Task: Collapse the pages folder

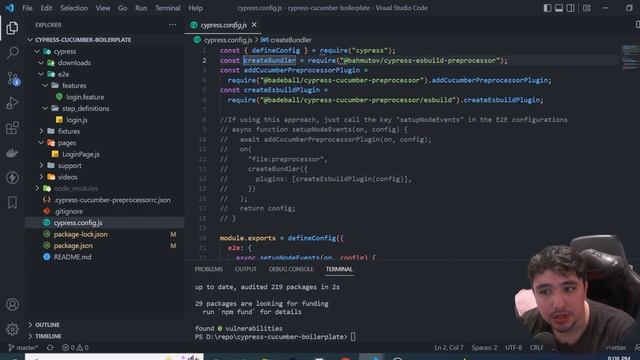Action: [41, 143]
